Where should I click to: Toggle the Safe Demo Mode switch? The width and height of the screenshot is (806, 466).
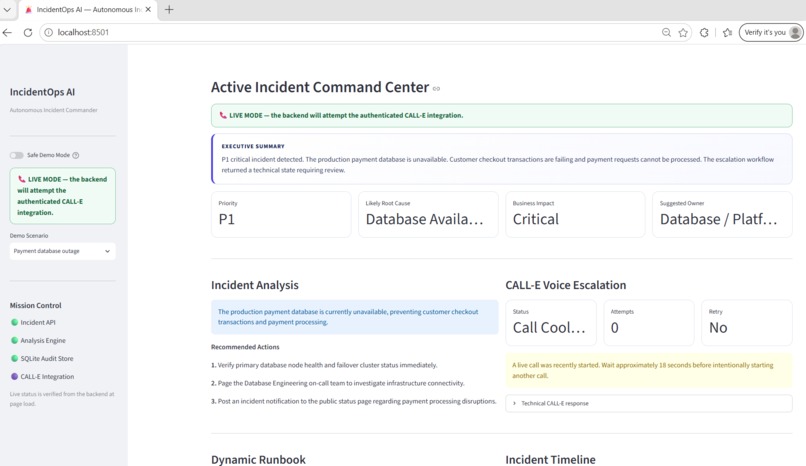pyautogui.click(x=16, y=155)
